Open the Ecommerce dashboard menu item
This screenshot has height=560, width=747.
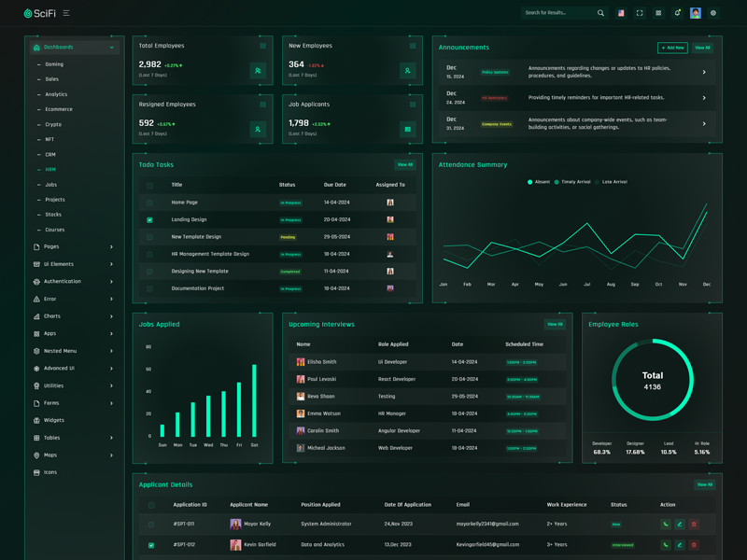(x=59, y=109)
